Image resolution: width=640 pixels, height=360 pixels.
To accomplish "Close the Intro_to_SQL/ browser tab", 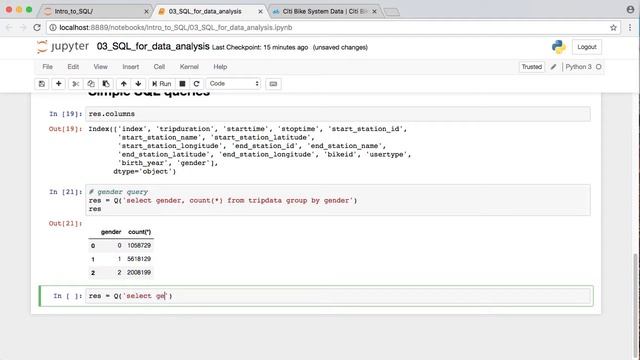I will tap(146, 11).
